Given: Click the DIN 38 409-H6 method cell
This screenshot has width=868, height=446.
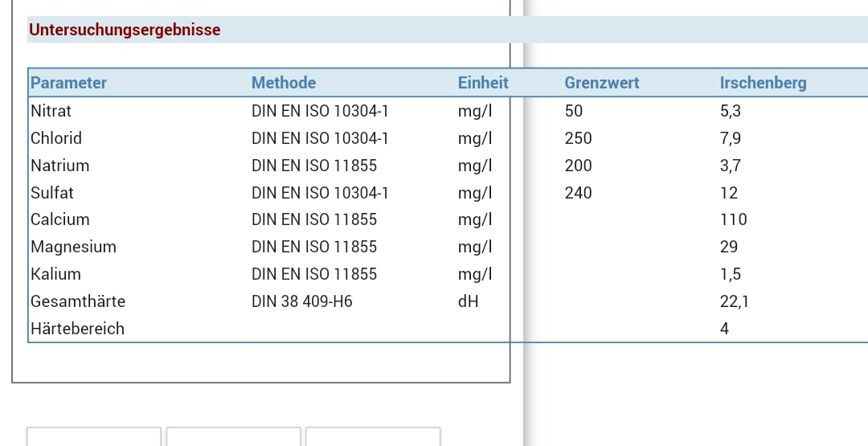Looking at the screenshot, I should tap(301, 302).
